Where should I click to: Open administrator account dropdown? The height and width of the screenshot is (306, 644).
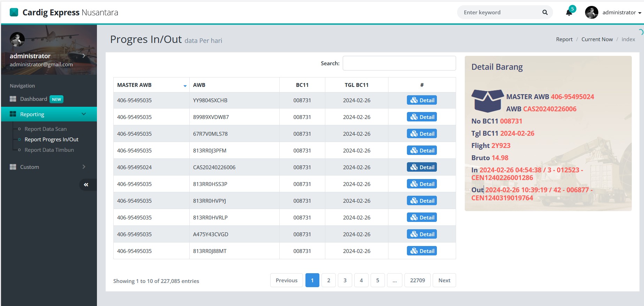tap(621, 13)
